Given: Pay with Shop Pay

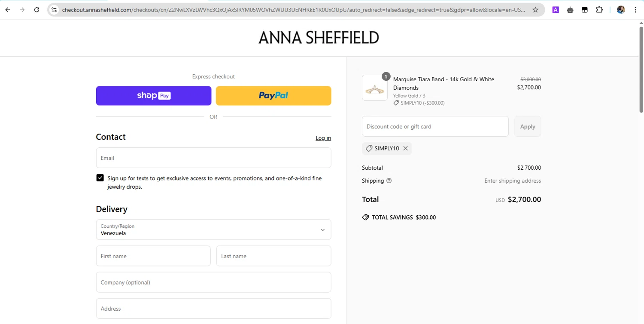Looking at the screenshot, I should [154, 96].
